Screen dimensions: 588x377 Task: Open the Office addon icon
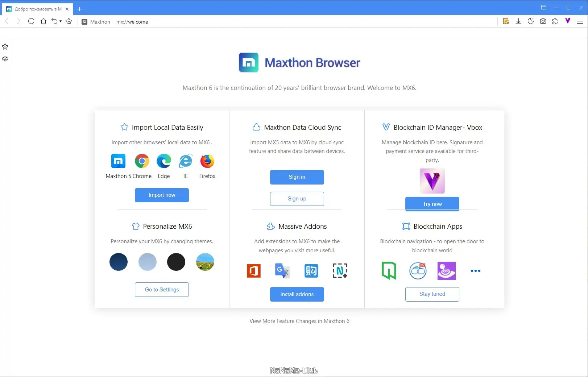pyautogui.click(x=254, y=271)
